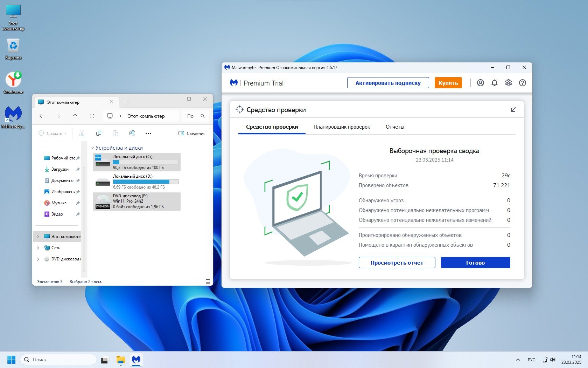Go forward in File Explorer

tap(58, 116)
